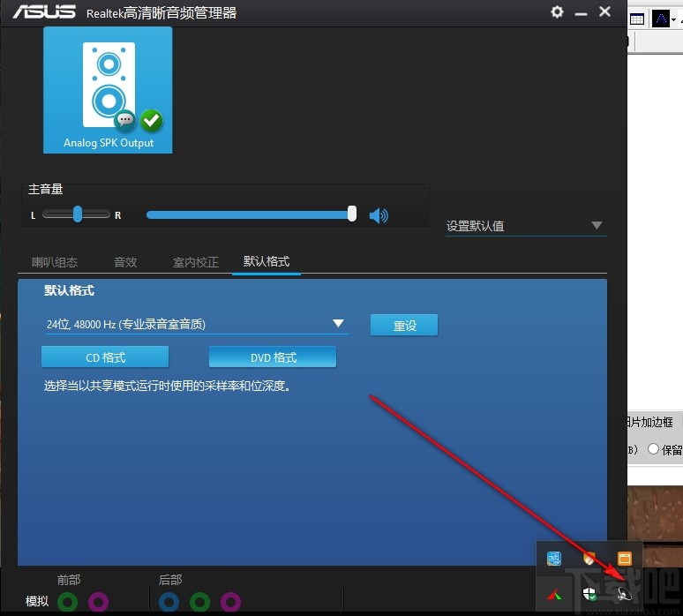Click the table grid icon in background window
This screenshot has width=683, height=616.
point(637,19)
